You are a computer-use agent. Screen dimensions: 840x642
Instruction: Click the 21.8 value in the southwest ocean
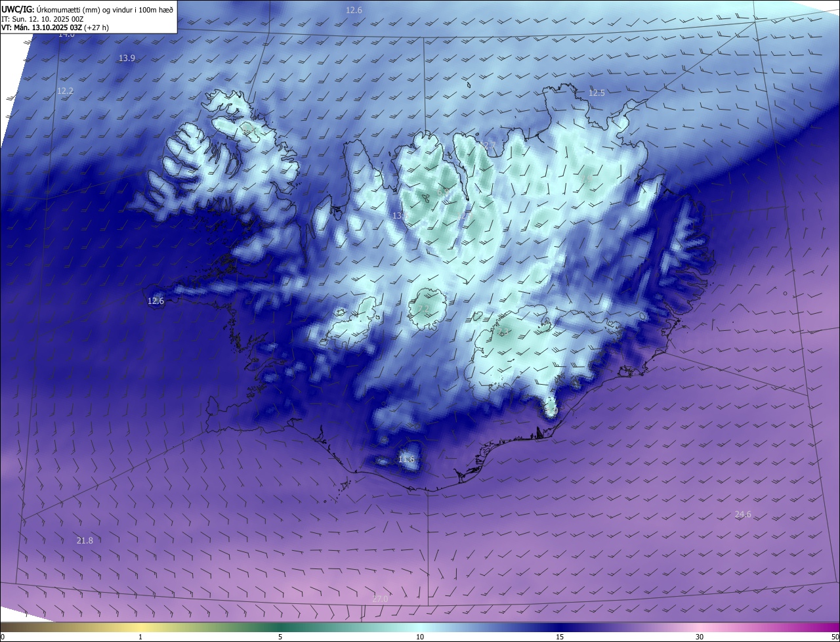85,541
